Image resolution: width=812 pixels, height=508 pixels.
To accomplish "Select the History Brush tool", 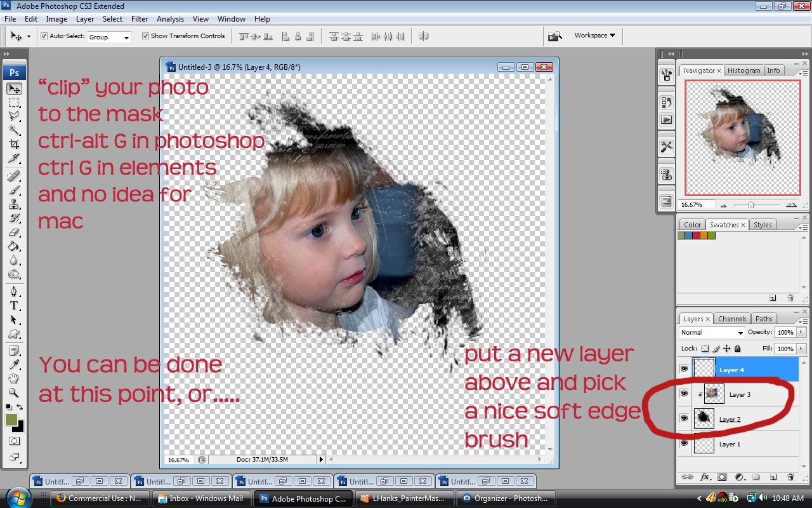I will 14,218.
